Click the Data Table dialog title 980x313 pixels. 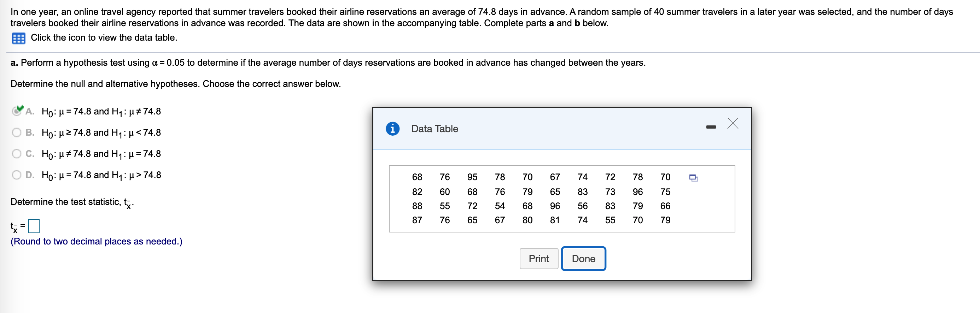point(434,129)
